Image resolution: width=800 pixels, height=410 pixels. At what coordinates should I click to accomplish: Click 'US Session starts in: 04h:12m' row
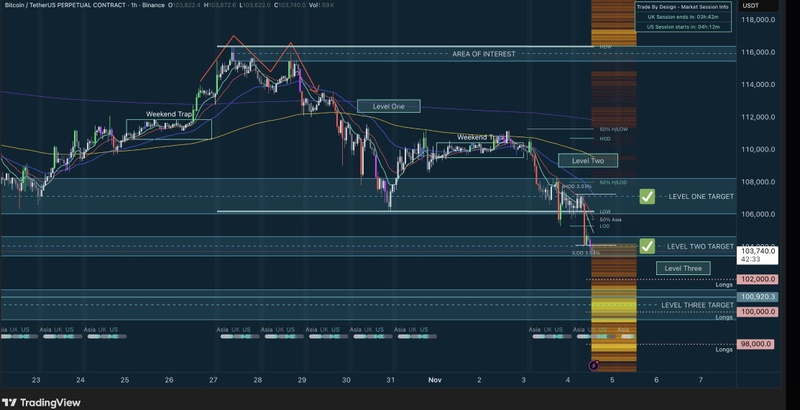pyautogui.click(x=683, y=27)
